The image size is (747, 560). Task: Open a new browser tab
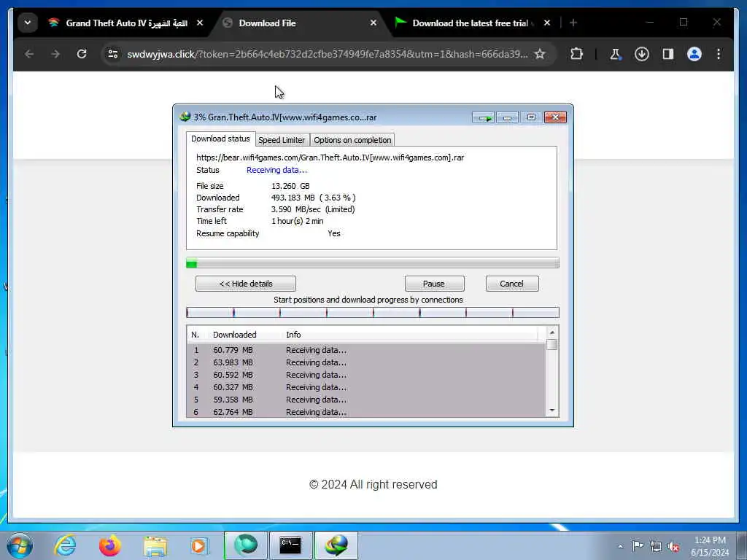point(573,23)
